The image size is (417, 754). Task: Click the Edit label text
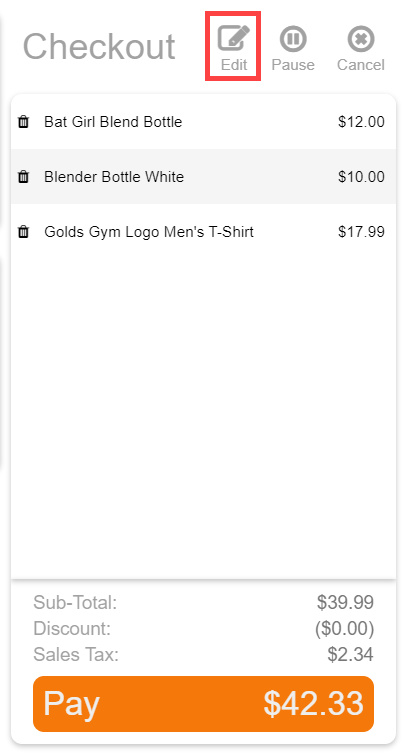(234, 64)
